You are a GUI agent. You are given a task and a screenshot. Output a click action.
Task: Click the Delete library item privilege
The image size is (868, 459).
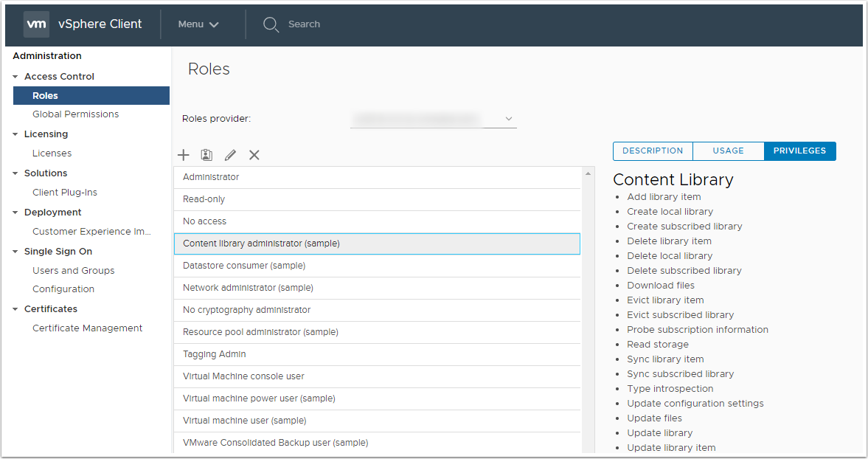pyautogui.click(x=670, y=241)
